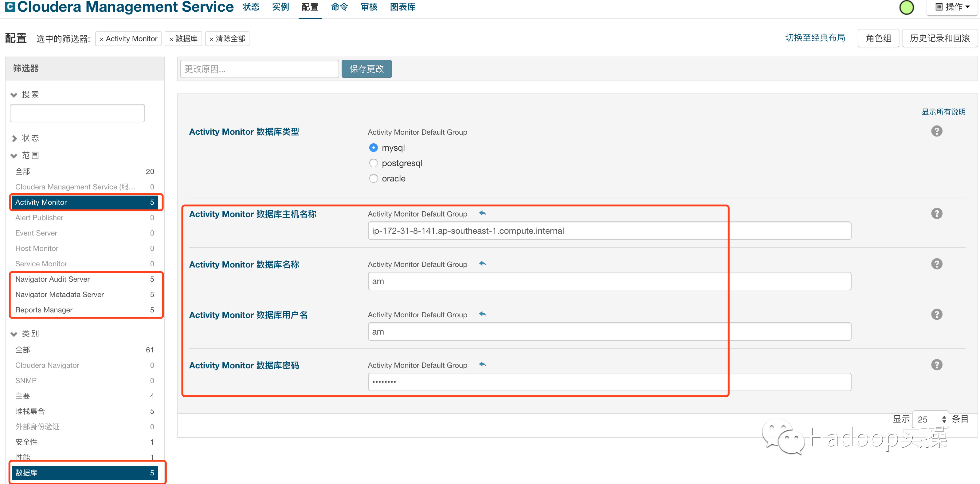Click the database hostname field

coord(610,231)
